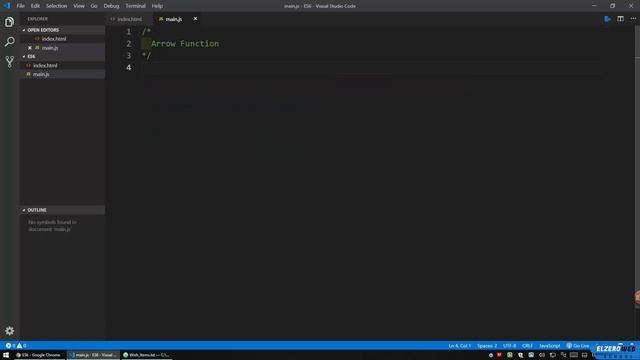
Task: Click the volume icon in system tray
Action: pos(542,355)
